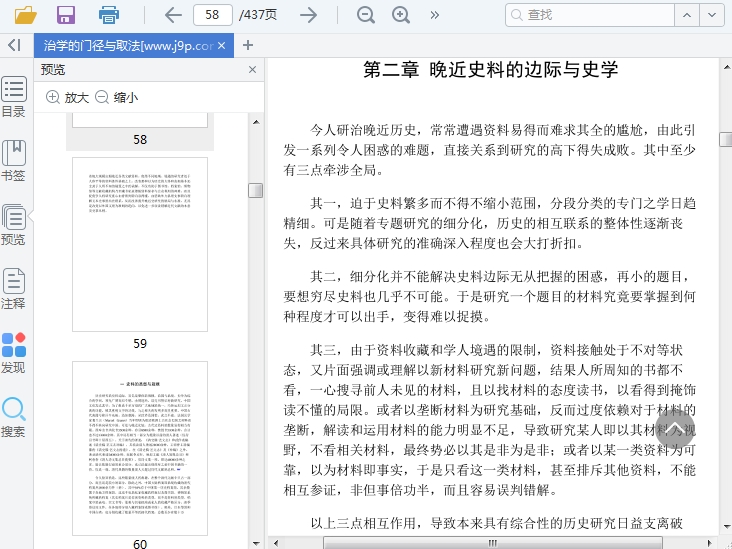
Task: Click the paragraph beginning 其二
Action: pos(490,296)
